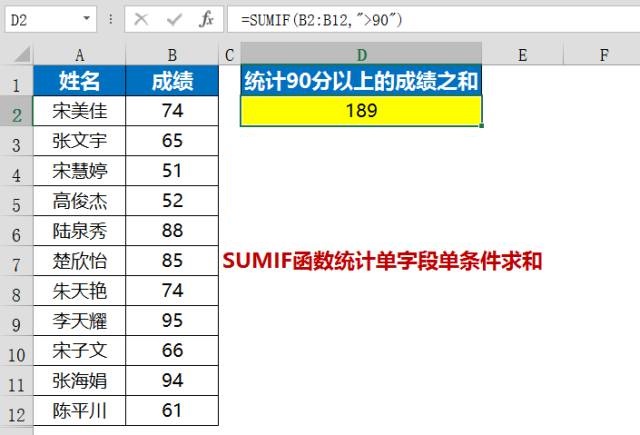Select row 7 header
The width and height of the screenshot is (640, 435).
tap(16, 264)
